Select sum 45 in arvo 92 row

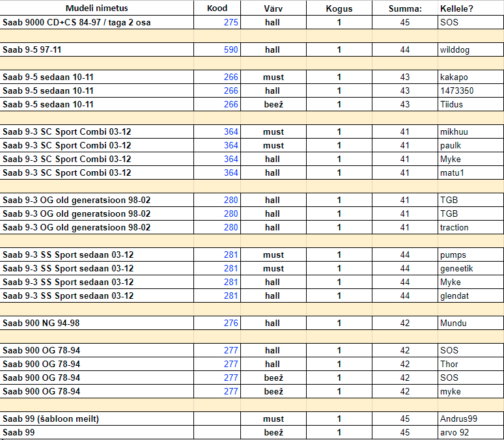coord(405,432)
